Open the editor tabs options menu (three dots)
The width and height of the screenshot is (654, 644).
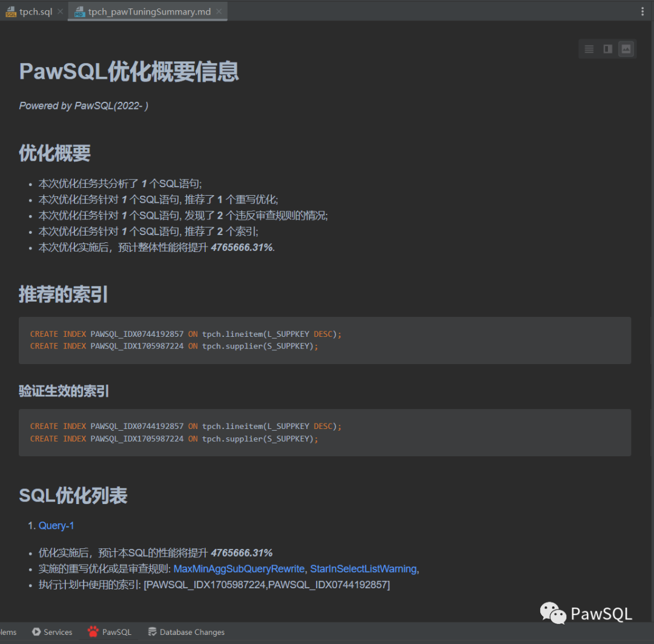[x=642, y=12]
